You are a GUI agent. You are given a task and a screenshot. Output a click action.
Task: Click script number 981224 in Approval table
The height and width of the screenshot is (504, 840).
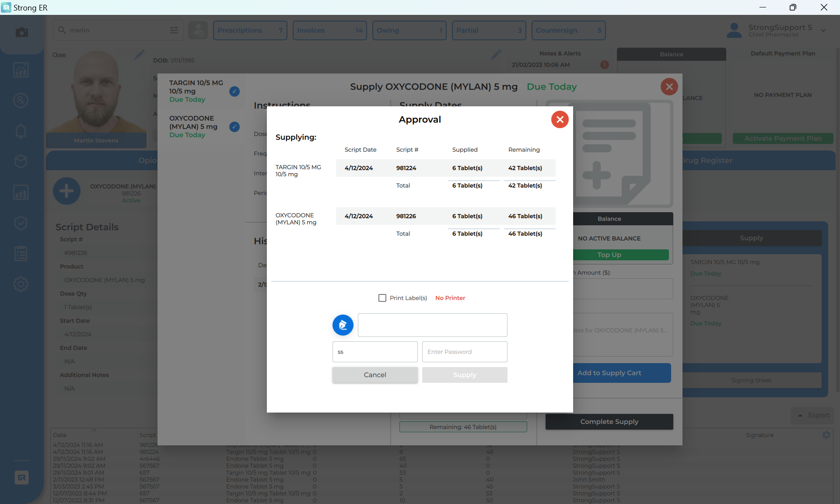click(x=406, y=168)
